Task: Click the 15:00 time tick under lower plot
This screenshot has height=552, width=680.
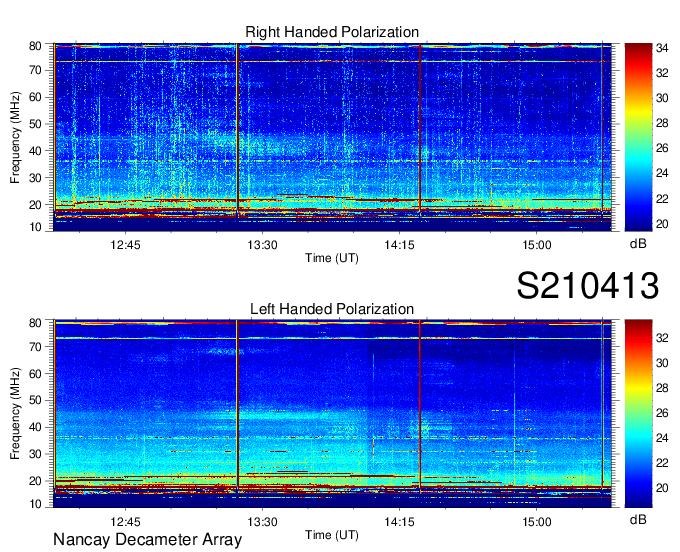Action: point(536,522)
